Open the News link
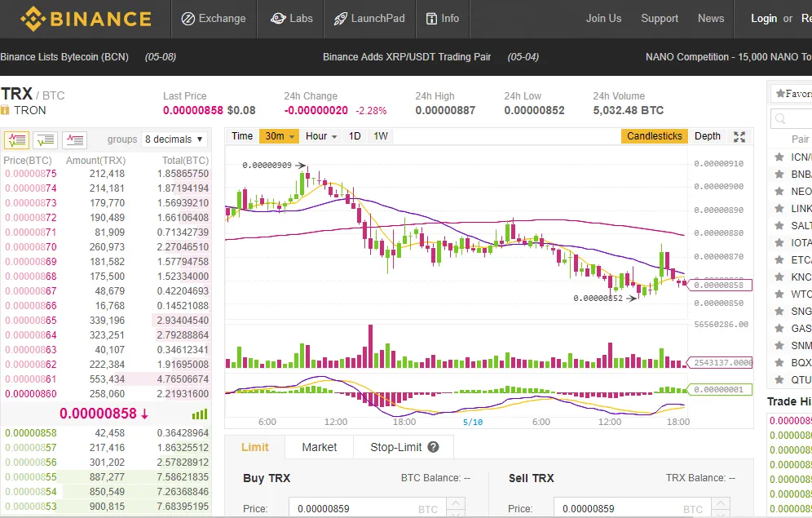812x518 pixels. 711,18
